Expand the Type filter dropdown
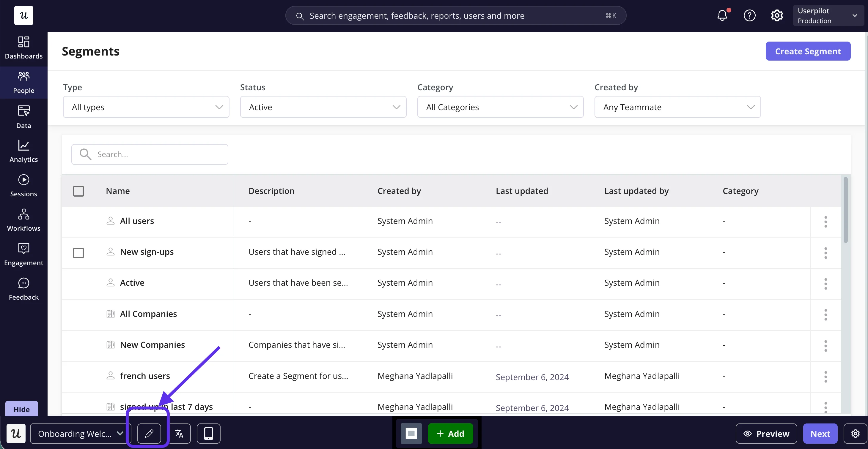This screenshot has width=868, height=449. [x=146, y=107]
